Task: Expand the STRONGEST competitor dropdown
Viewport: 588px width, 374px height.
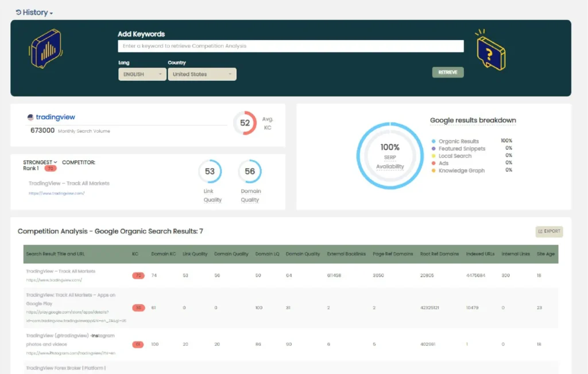Action: (x=40, y=162)
